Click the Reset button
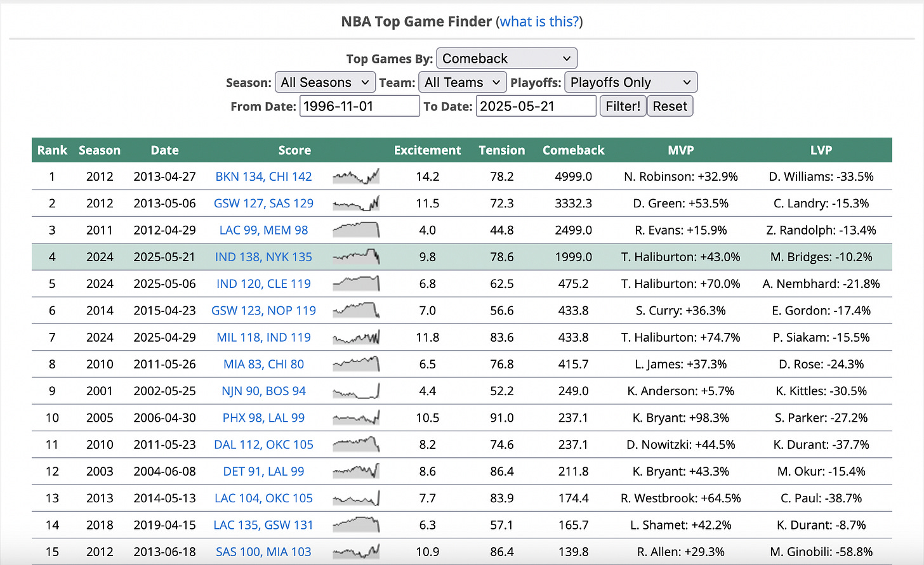Viewport: 924px width, 565px height. pos(670,106)
